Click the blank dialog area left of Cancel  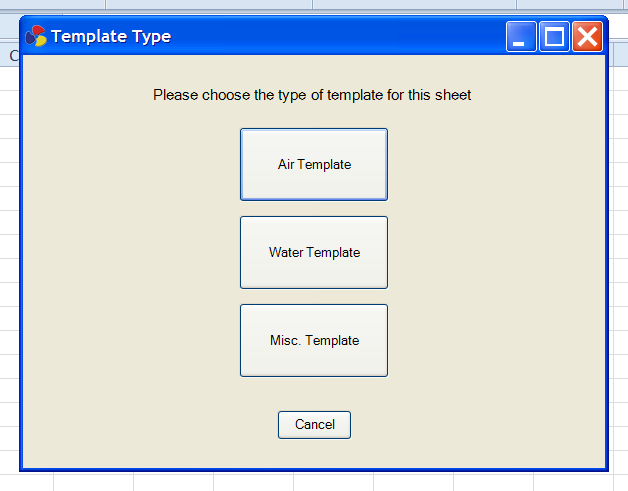click(x=150, y=425)
